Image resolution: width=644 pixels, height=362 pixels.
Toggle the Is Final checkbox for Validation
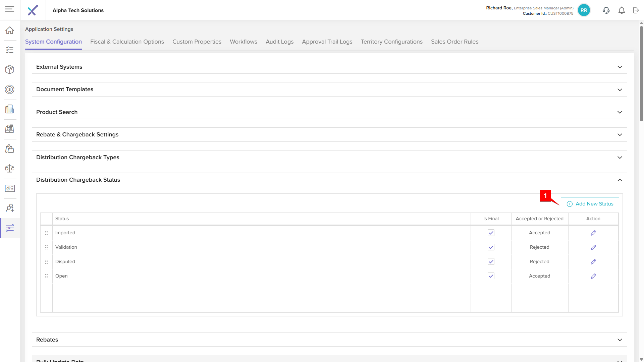point(491,247)
